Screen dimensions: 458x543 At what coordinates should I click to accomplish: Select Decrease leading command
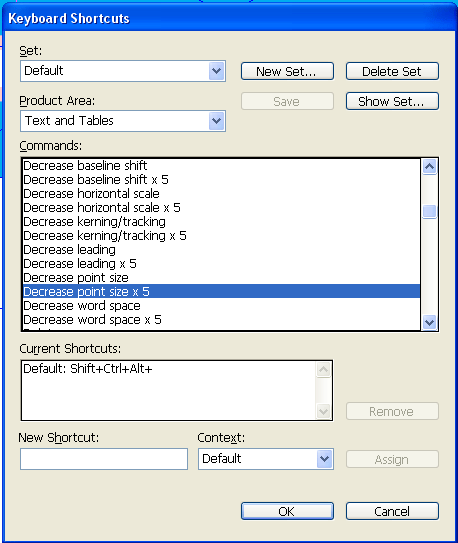(221, 250)
